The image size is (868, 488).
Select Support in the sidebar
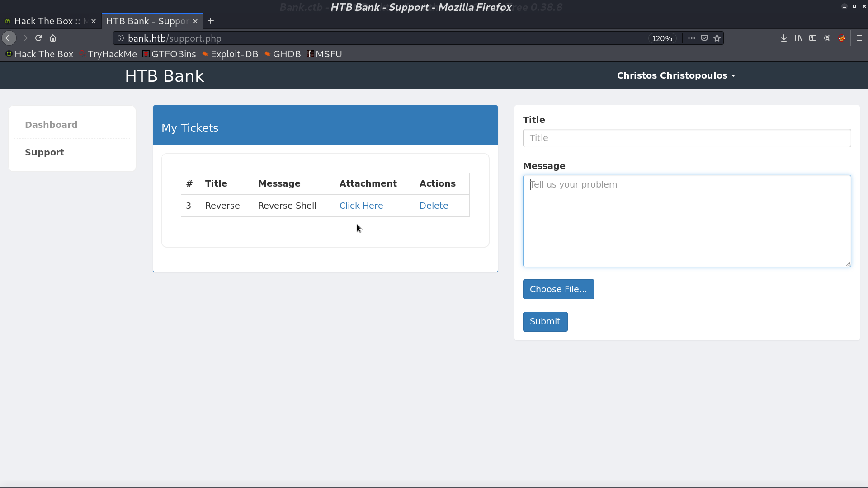(44, 152)
